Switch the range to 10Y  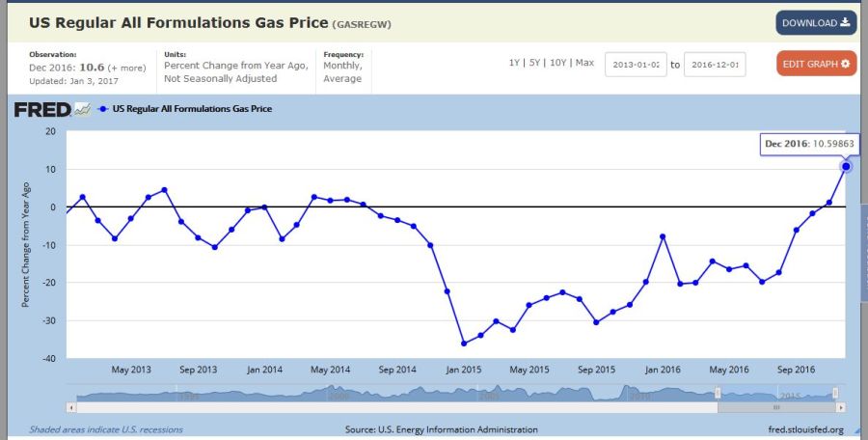click(x=560, y=63)
